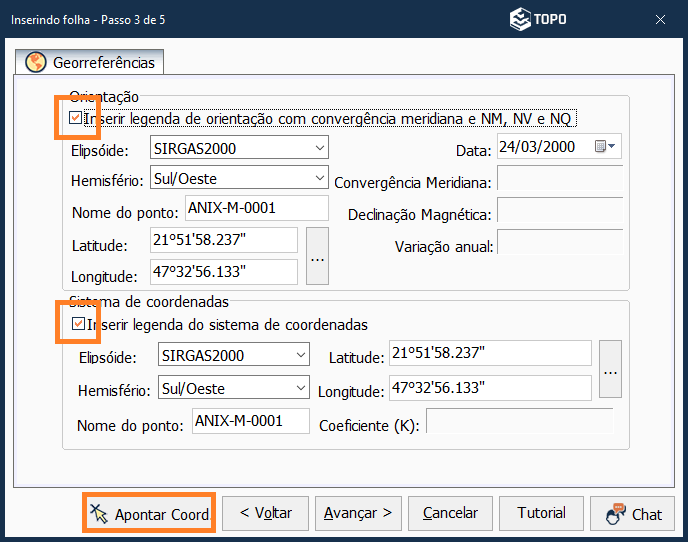The height and width of the screenshot is (542, 688).
Task: Click the globe icon on Georreferências tab
Action: (36, 62)
